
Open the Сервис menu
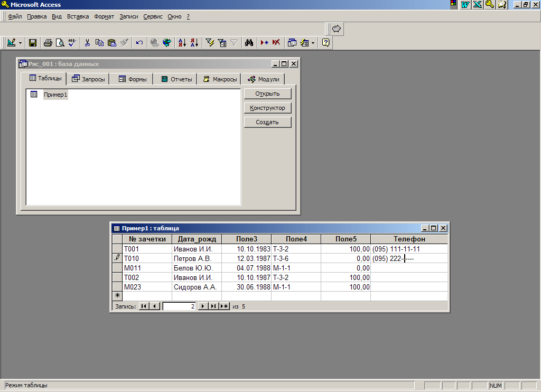click(x=153, y=16)
